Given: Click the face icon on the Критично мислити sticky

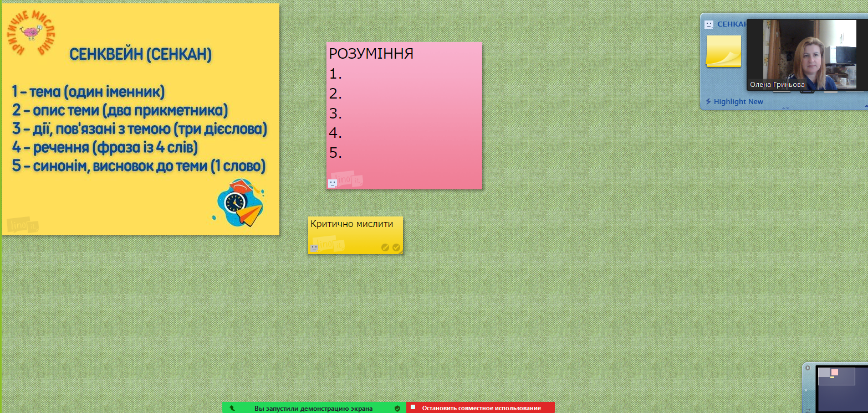Looking at the screenshot, I should [x=314, y=248].
